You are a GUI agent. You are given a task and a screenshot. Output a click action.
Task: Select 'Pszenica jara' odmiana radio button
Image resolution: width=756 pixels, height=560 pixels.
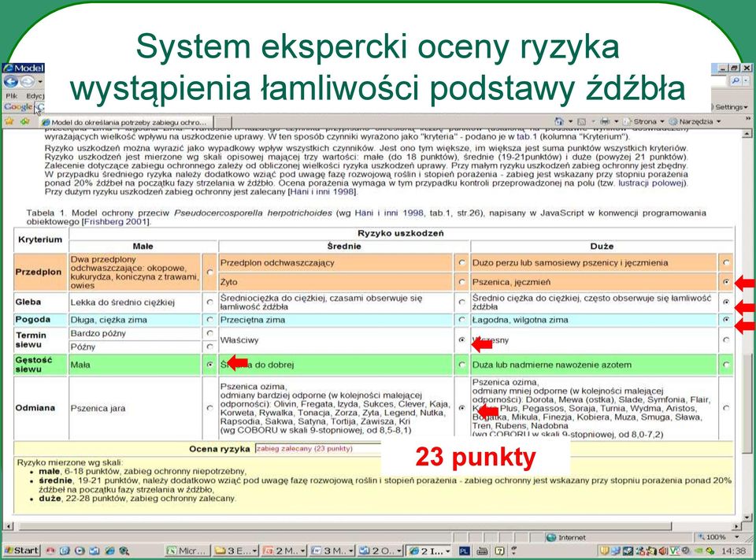coord(209,408)
